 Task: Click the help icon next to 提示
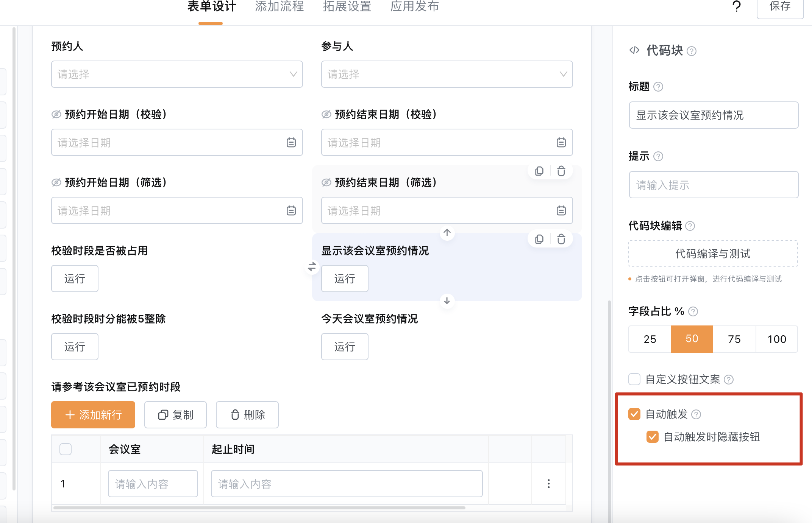coord(658,156)
